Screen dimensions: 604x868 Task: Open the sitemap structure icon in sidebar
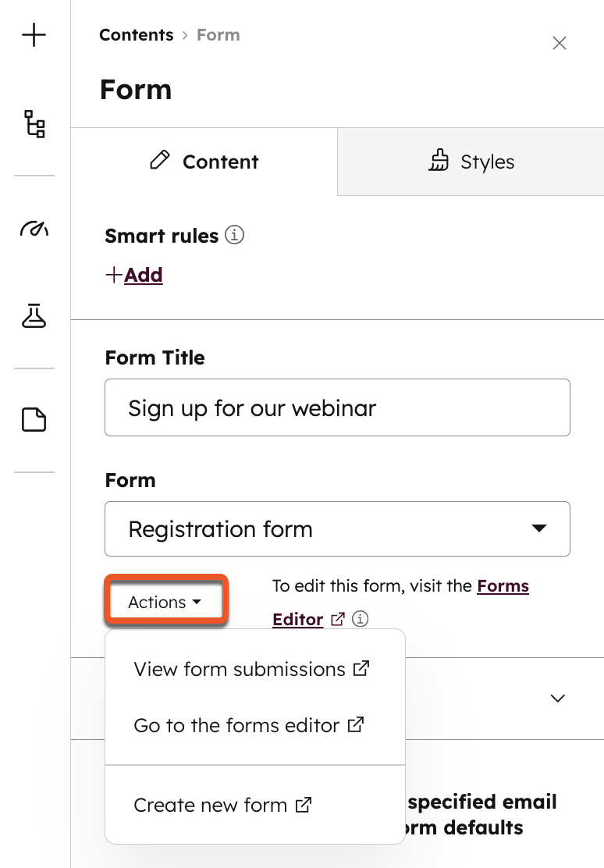(x=34, y=125)
